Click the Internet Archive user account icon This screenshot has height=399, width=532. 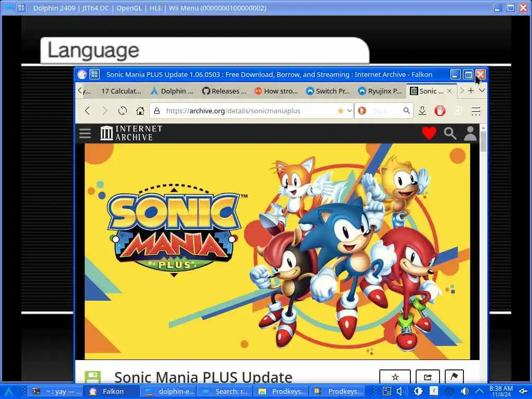click(470, 134)
